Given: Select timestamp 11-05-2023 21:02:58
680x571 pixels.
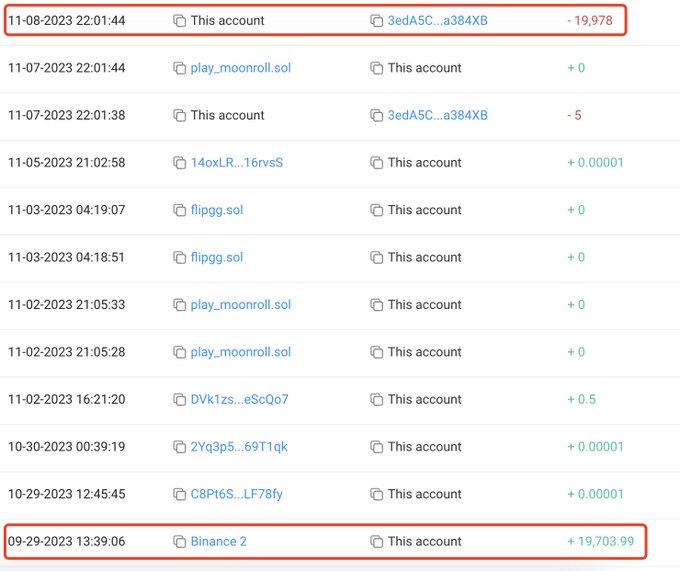Looking at the screenshot, I should (67, 163).
